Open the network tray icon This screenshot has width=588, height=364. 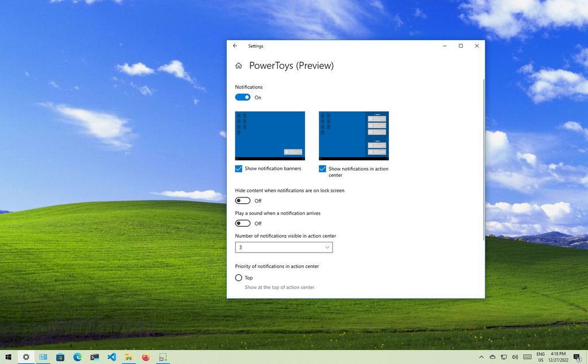[x=504, y=357]
